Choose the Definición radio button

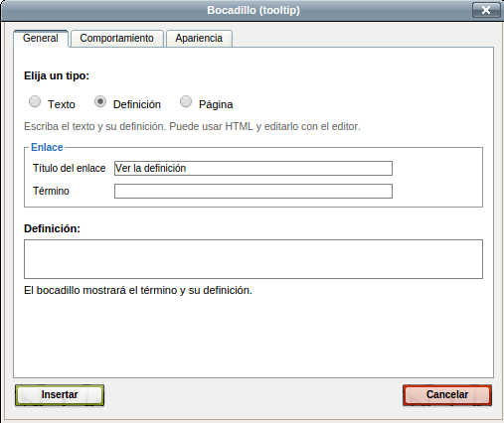coord(100,101)
